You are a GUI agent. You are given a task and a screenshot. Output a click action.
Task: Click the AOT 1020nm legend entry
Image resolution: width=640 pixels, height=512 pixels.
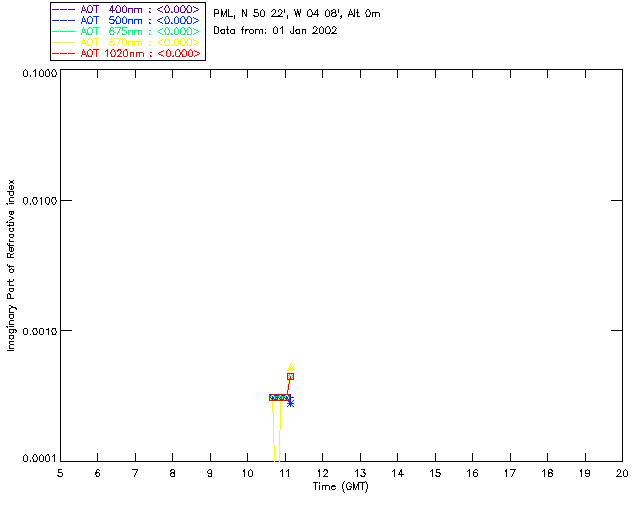click(x=126, y=53)
